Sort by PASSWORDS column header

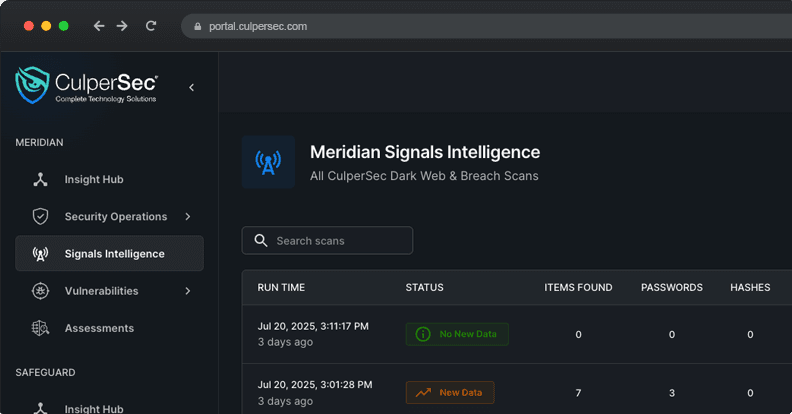click(672, 287)
